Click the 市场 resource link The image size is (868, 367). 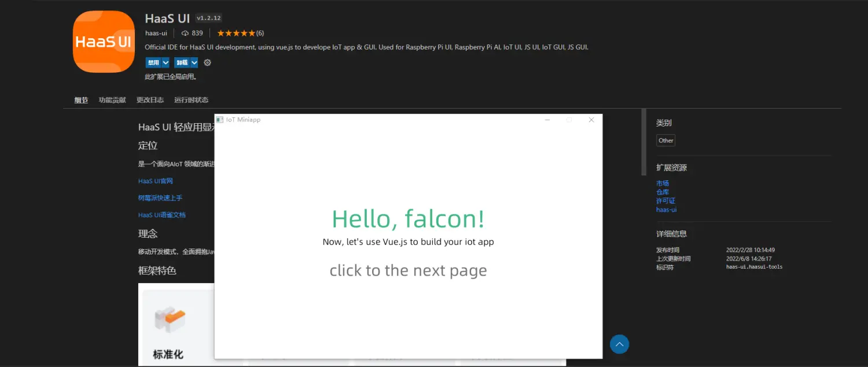663,183
